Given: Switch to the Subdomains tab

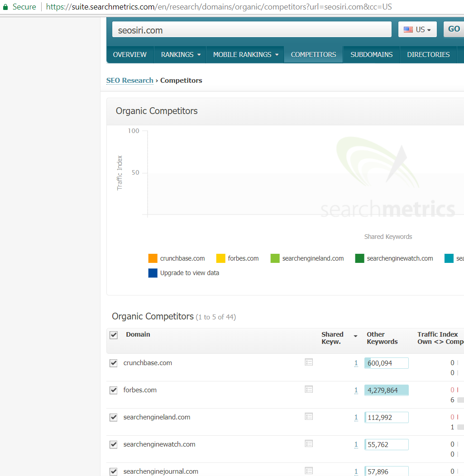Looking at the screenshot, I should (x=371, y=55).
